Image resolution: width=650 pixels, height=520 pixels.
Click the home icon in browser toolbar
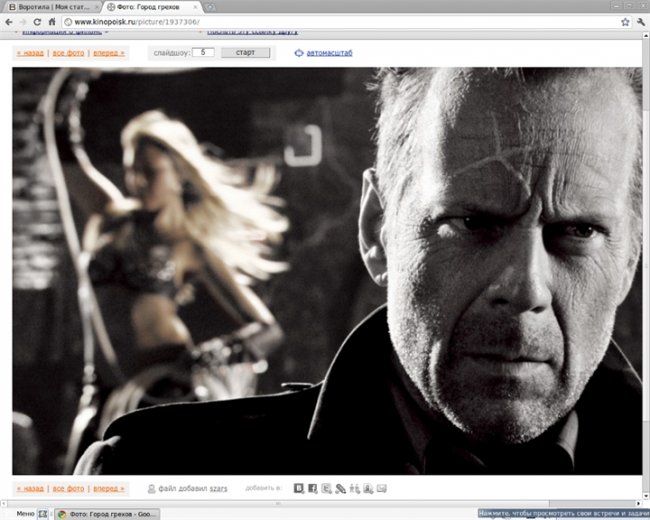[50, 21]
